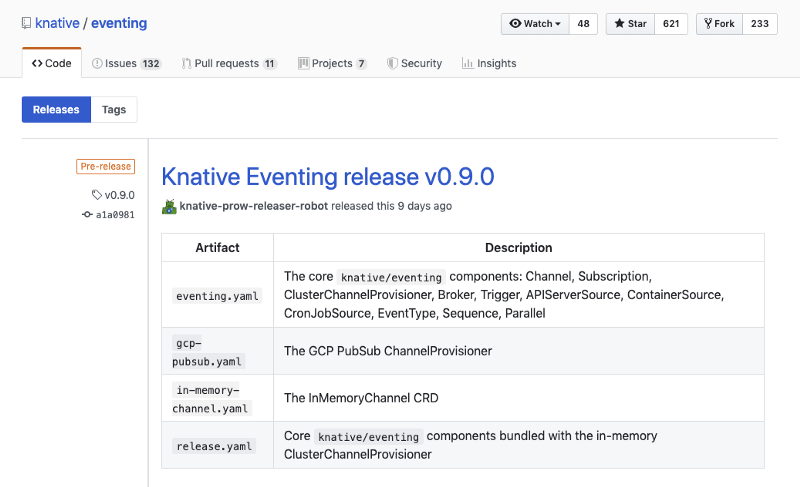Open the Security tab
This screenshot has width=800, height=487.
(414, 63)
